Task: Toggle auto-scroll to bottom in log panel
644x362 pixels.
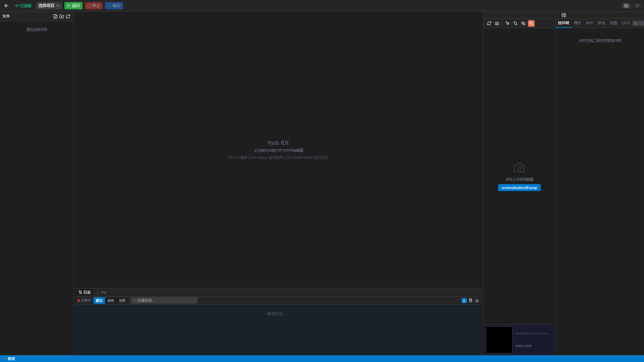Action: [464, 301]
